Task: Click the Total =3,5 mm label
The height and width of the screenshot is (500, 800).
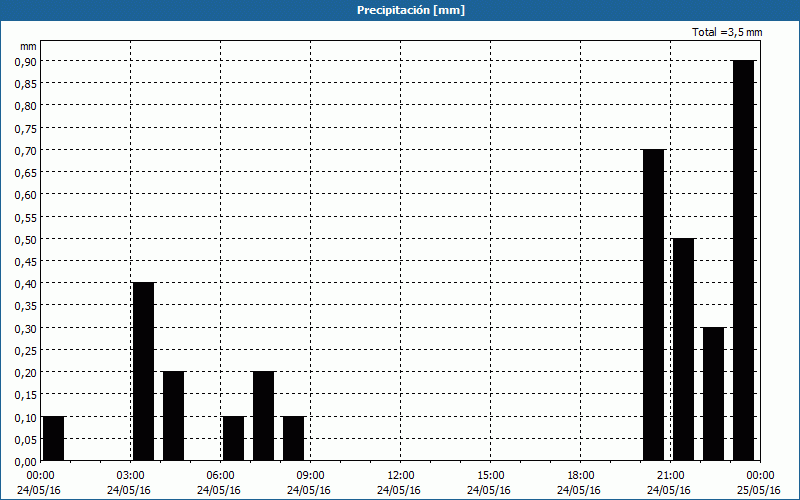Action: 727,32
